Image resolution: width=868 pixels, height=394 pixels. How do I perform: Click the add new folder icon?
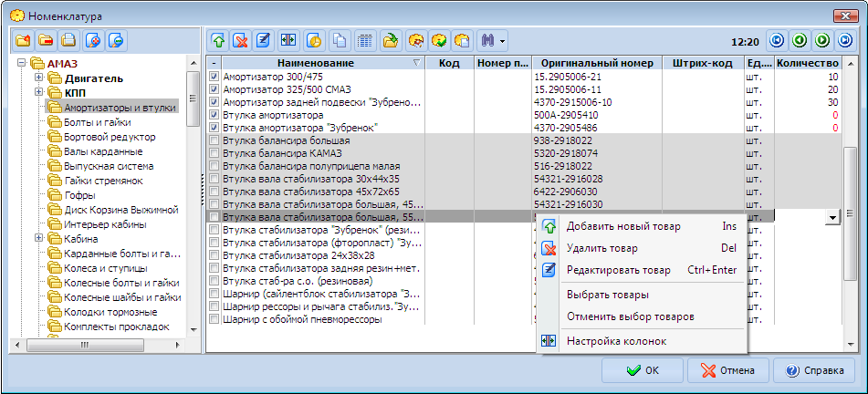tap(24, 41)
